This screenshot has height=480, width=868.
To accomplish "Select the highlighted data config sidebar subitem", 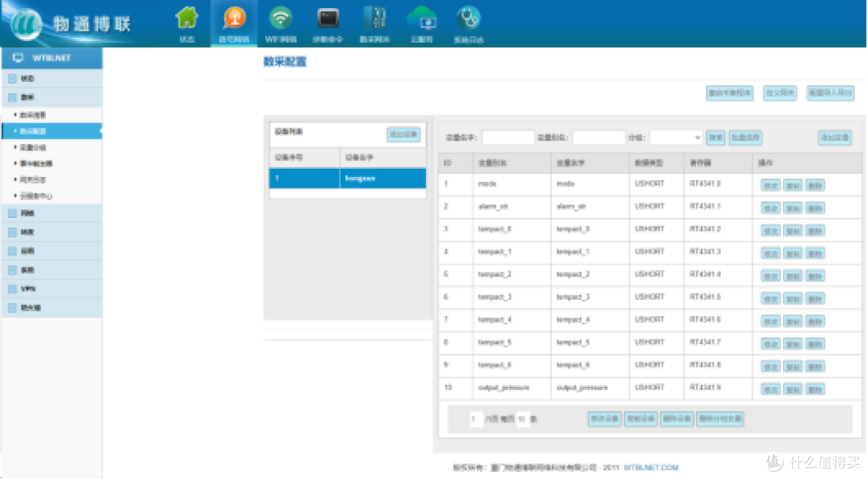I will pos(51,131).
